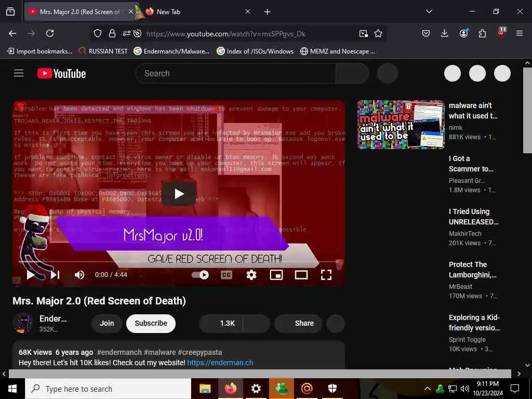Open the Firefox downloads panel
The width and height of the screenshot is (532, 399).
click(x=445, y=33)
